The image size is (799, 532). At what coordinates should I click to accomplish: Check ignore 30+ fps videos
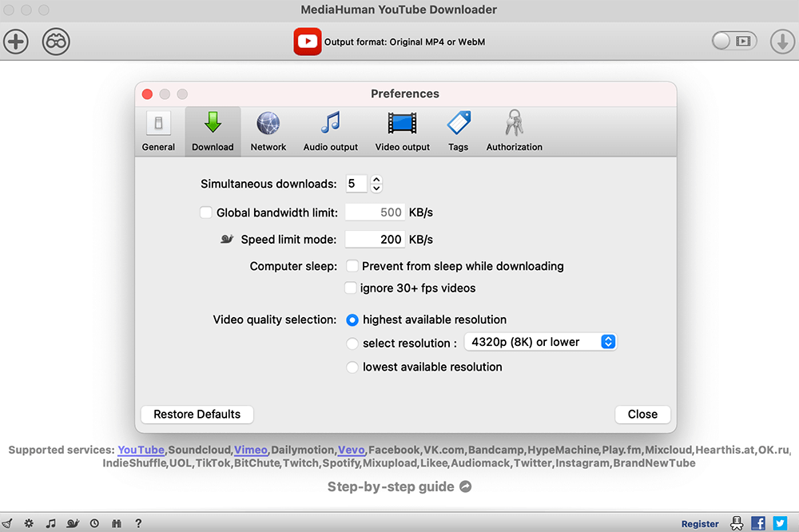point(351,288)
